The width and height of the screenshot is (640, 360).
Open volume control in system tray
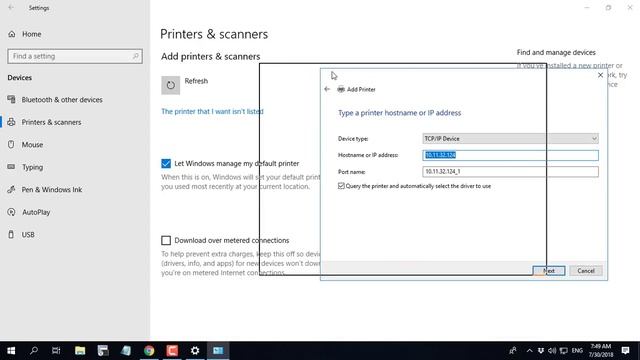(x=552, y=351)
